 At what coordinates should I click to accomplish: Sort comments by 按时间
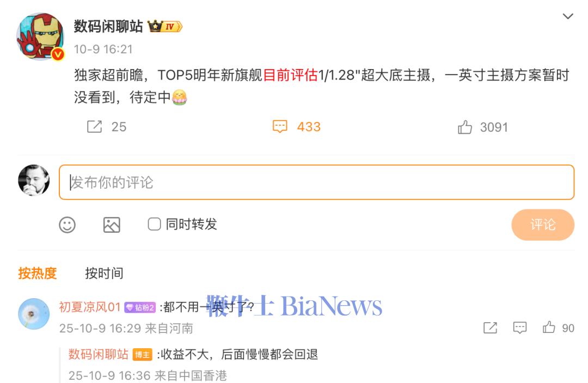point(104,273)
